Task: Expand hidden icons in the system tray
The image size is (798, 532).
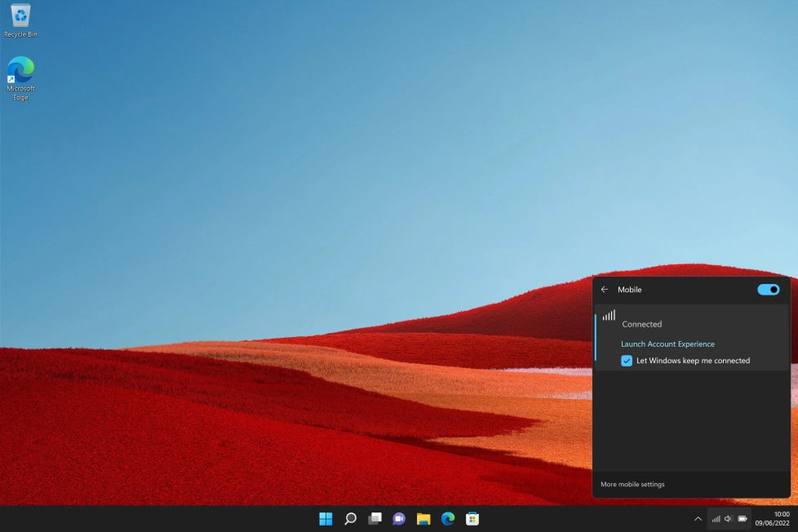Action: pyautogui.click(x=698, y=518)
